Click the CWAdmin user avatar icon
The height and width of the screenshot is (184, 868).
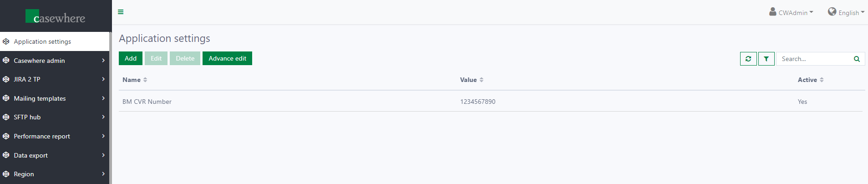pos(773,12)
